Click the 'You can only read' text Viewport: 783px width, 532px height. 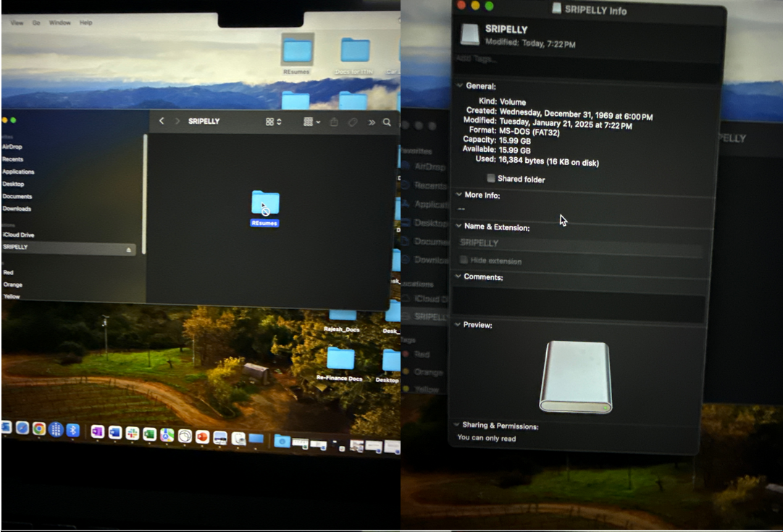pos(486,438)
